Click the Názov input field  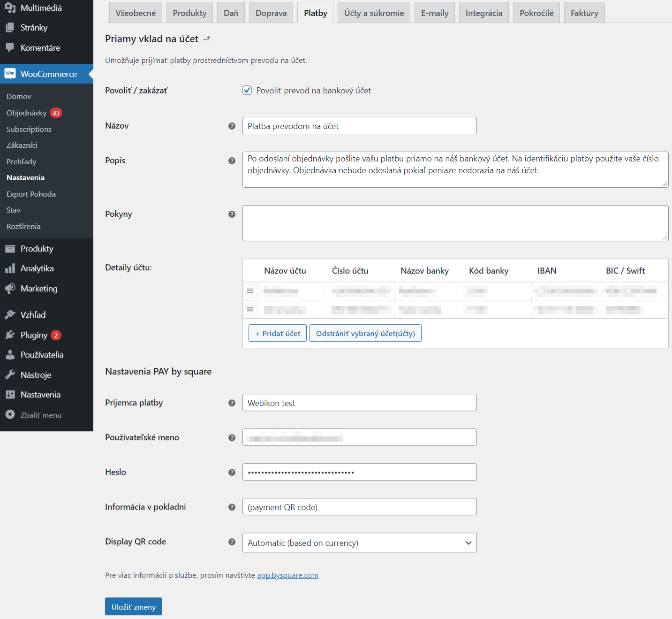pos(359,126)
